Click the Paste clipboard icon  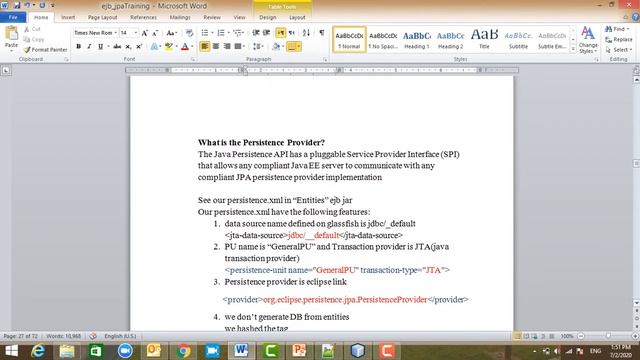(11, 34)
